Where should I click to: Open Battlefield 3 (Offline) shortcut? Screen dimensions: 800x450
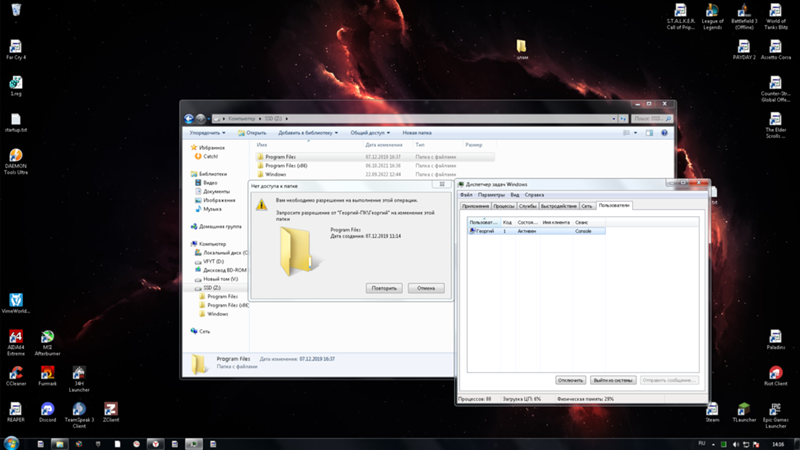coord(744,16)
